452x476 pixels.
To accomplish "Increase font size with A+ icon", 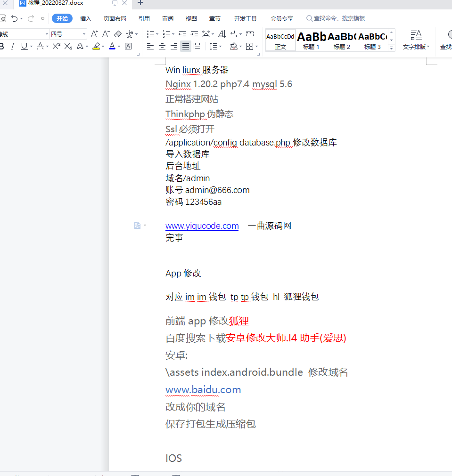I will (94, 34).
